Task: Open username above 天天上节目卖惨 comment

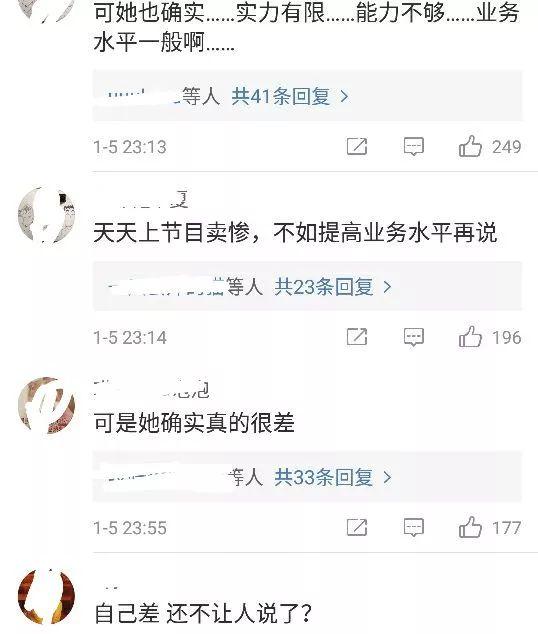Action: pyautogui.click(x=141, y=200)
